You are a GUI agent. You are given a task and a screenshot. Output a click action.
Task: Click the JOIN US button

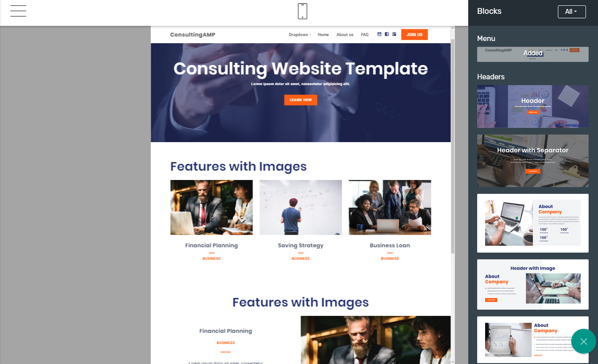point(414,34)
